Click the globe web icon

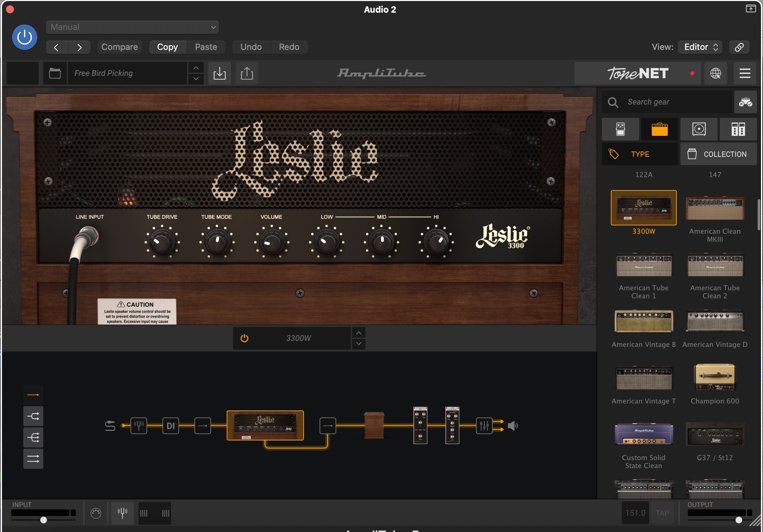715,73
